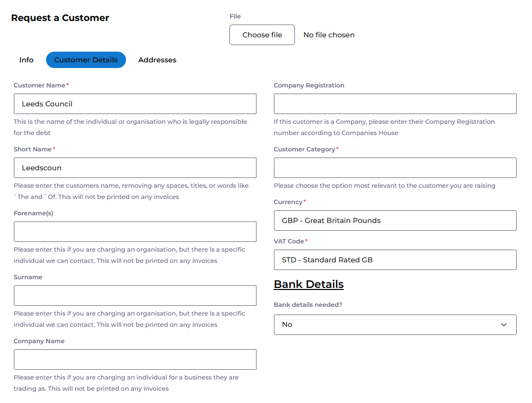Click help text about removing spaces and titles

pyautogui.click(x=131, y=191)
